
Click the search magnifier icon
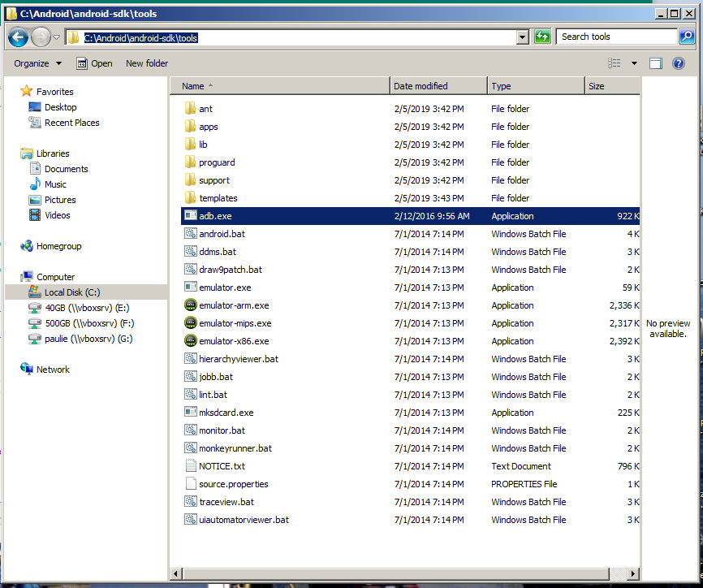point(687,37)
